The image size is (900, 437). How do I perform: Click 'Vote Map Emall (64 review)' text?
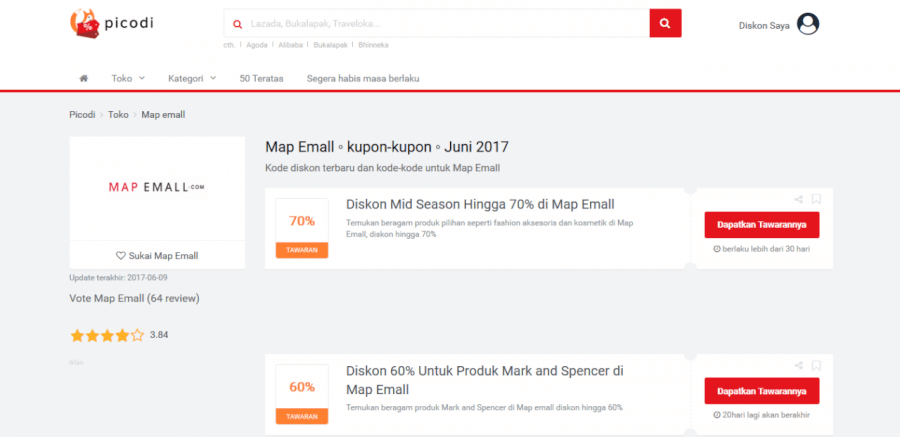point(134,299)
